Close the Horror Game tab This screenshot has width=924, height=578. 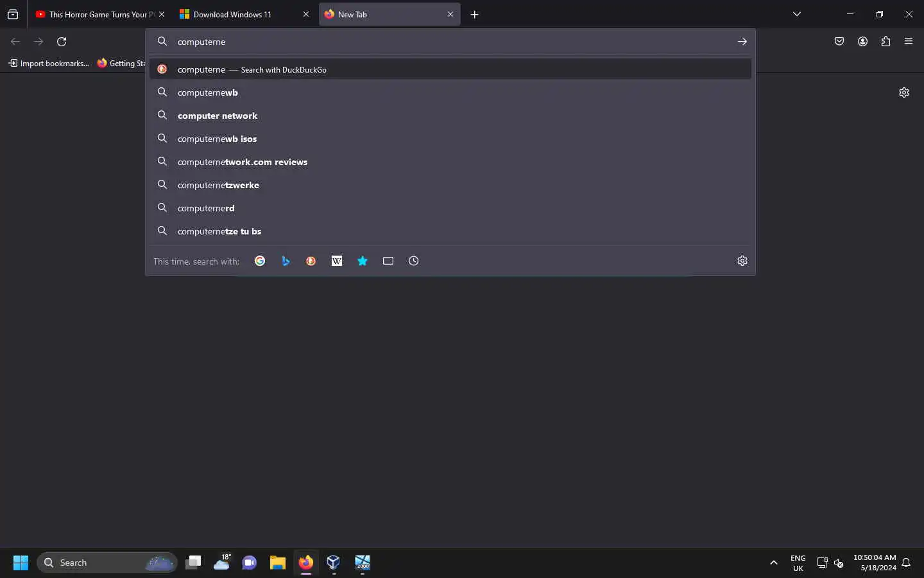pyautogui.click(x=162, y=14)
